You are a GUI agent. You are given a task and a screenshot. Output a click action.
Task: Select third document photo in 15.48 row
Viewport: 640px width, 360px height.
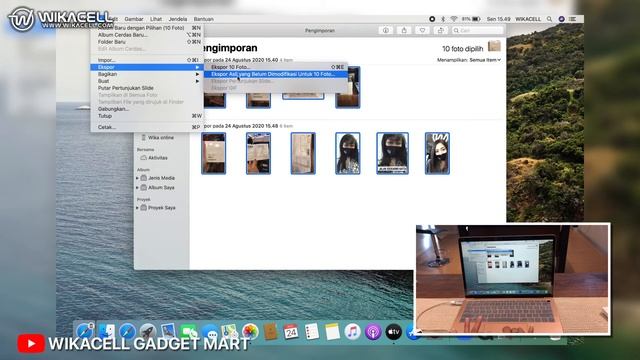pyautogui.click(x=303, y=153)
